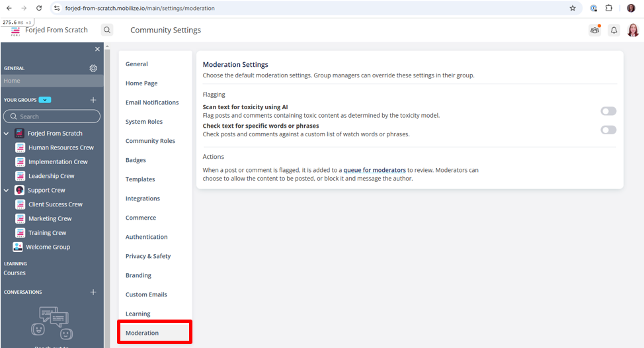
Task: Open Welcome Group in sidebar
Action: coord(48,247)
